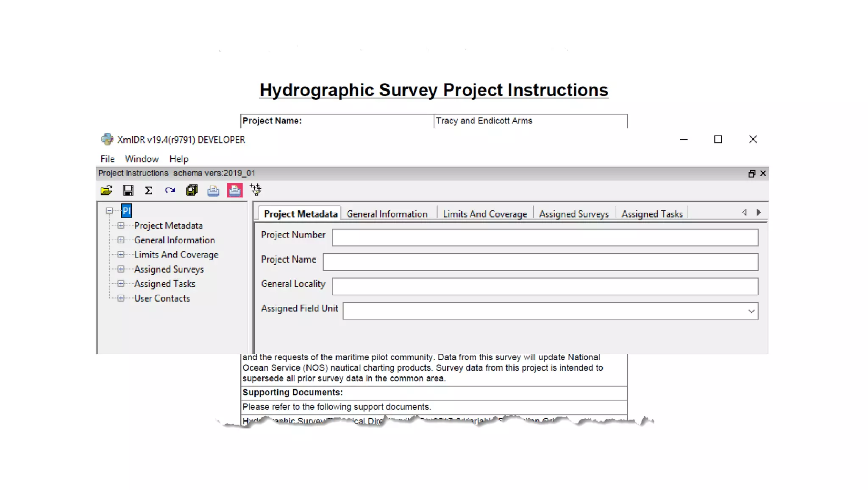Select Assigned Tasks in the tree
868x490 pixels.
(x=164, y=284)
